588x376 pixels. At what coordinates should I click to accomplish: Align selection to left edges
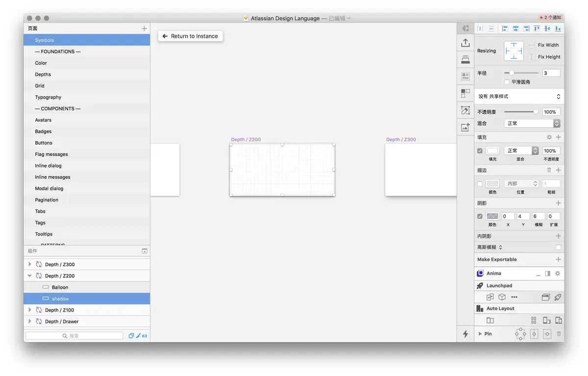click(505, 29)
